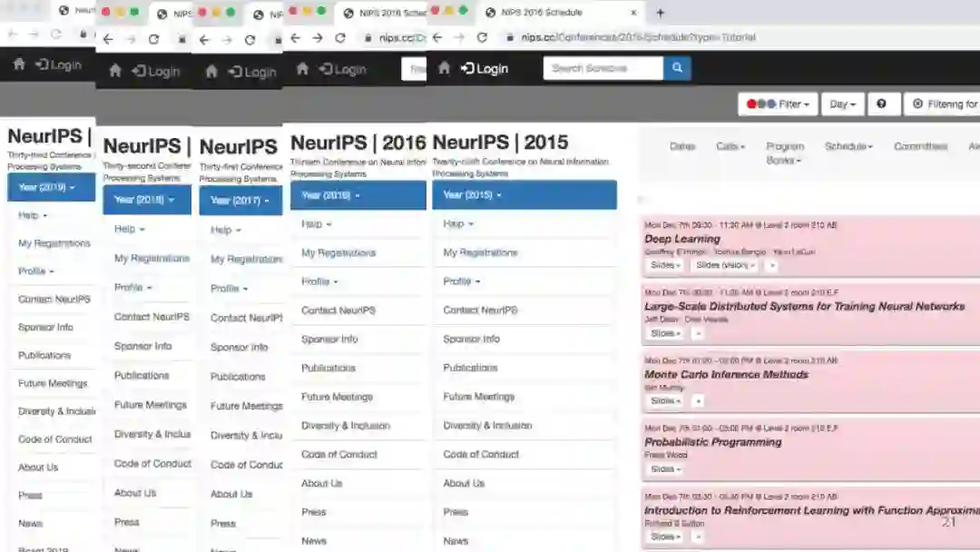Viewport: 980px width, 552px height.
Task: Open the Schedule menu in top navigation
Action: coord(848,146)
